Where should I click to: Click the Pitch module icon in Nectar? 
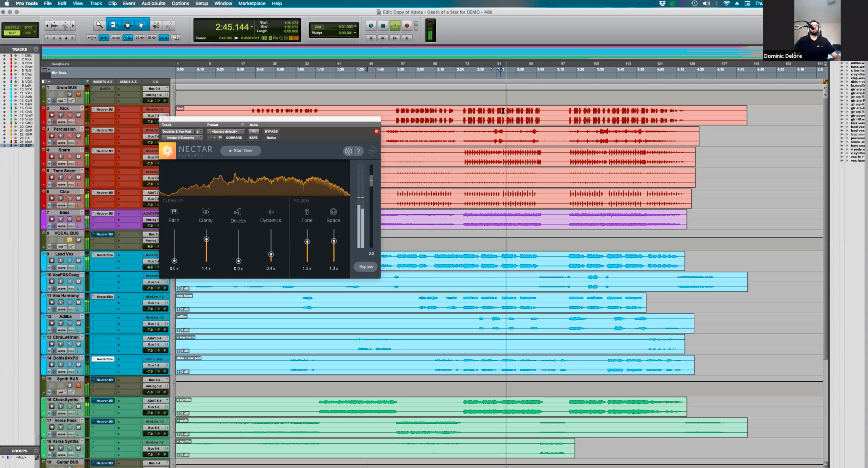pos(174,212)
